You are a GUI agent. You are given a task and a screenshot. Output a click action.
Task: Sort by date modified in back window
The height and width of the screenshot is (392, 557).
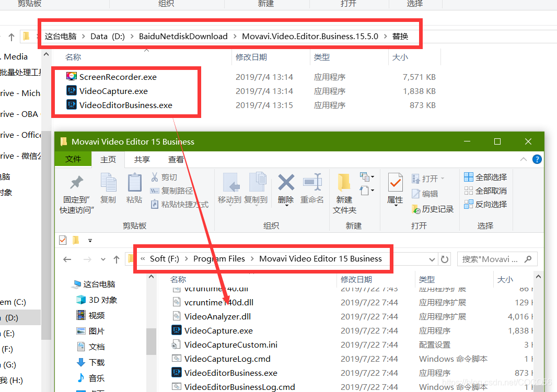coord(251,57)
